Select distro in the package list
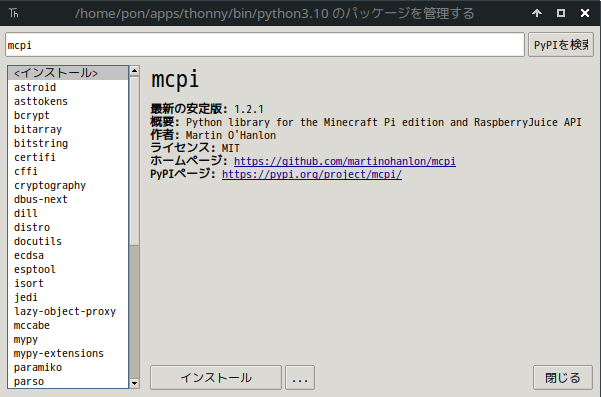The image size is (601, 397). point(68,227)
